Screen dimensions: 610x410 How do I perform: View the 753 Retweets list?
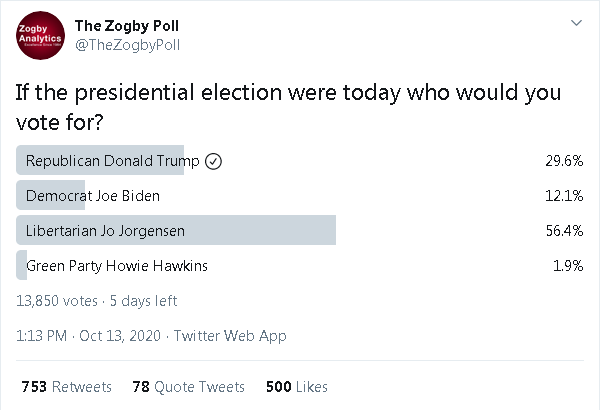coord(67,387)
